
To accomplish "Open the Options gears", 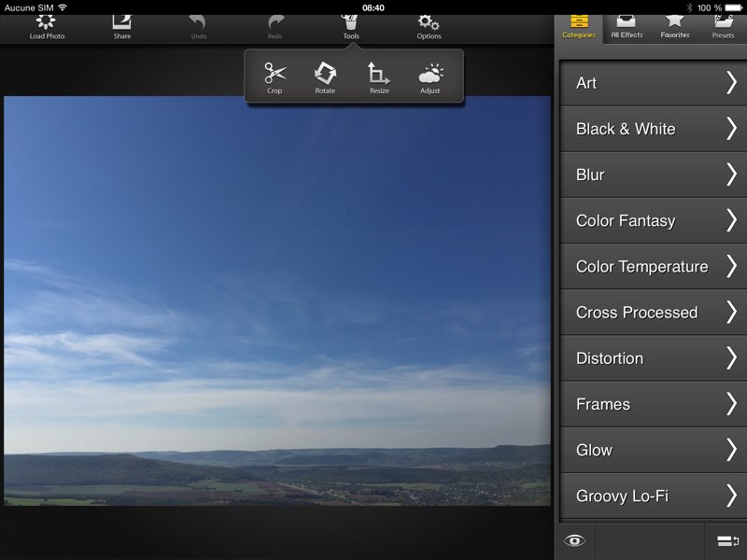I will [x=429, y=28].
